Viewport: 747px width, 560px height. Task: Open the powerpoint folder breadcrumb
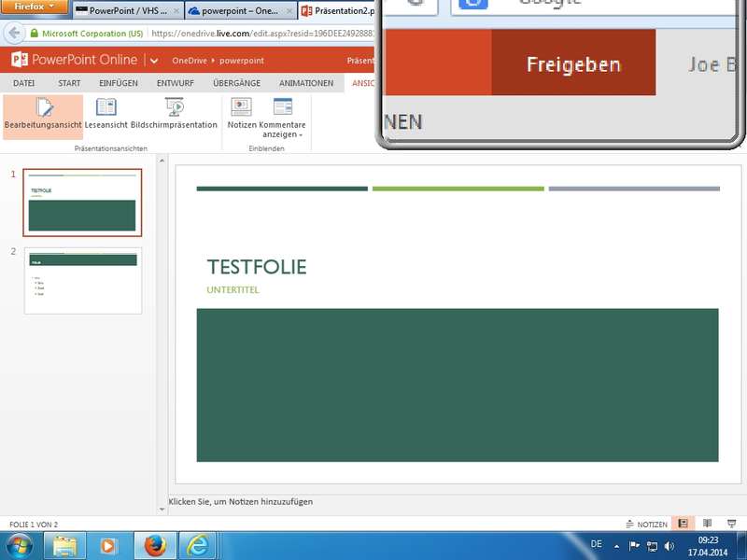pyautogui.click(x=242, y=61)
